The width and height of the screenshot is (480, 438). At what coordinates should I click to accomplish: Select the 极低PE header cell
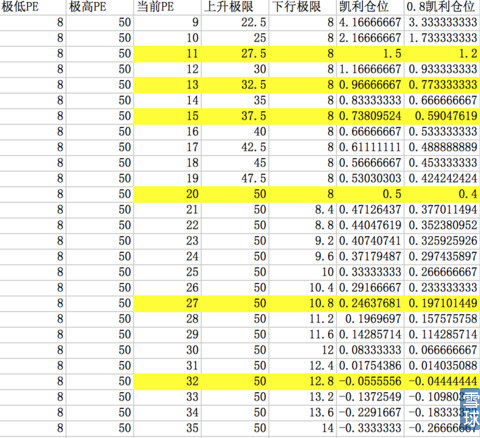[x=33, y=7]
